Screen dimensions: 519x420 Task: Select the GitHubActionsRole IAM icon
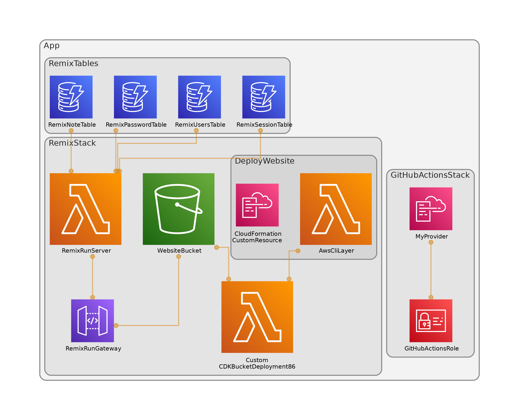431,321
